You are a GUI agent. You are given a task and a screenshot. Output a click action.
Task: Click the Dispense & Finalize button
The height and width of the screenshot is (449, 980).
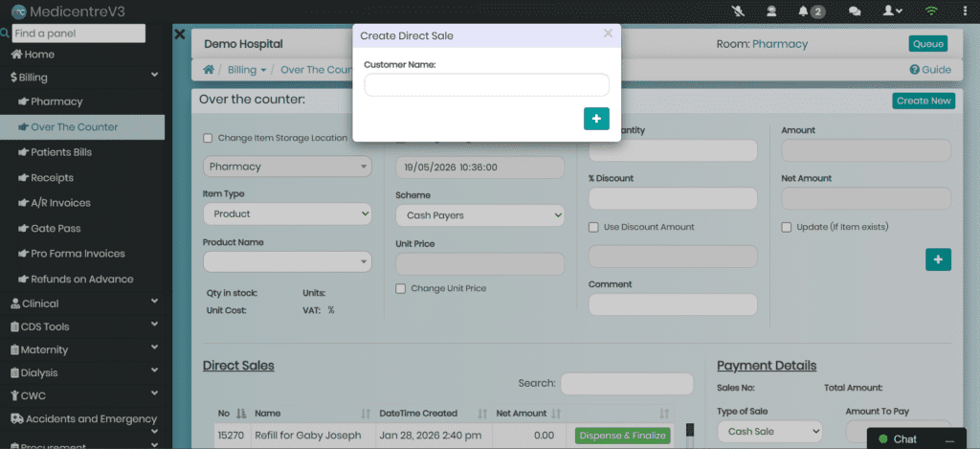click(622, 436)
